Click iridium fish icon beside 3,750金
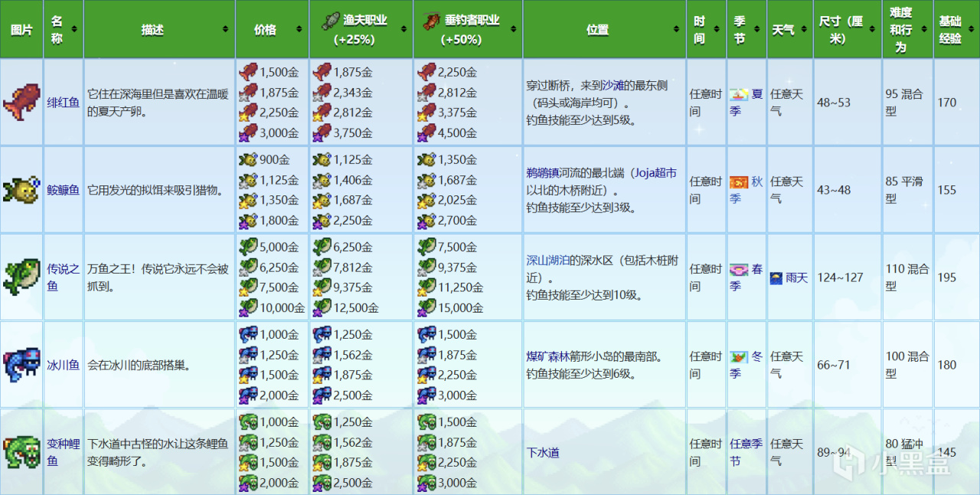 tap(322, 132)
